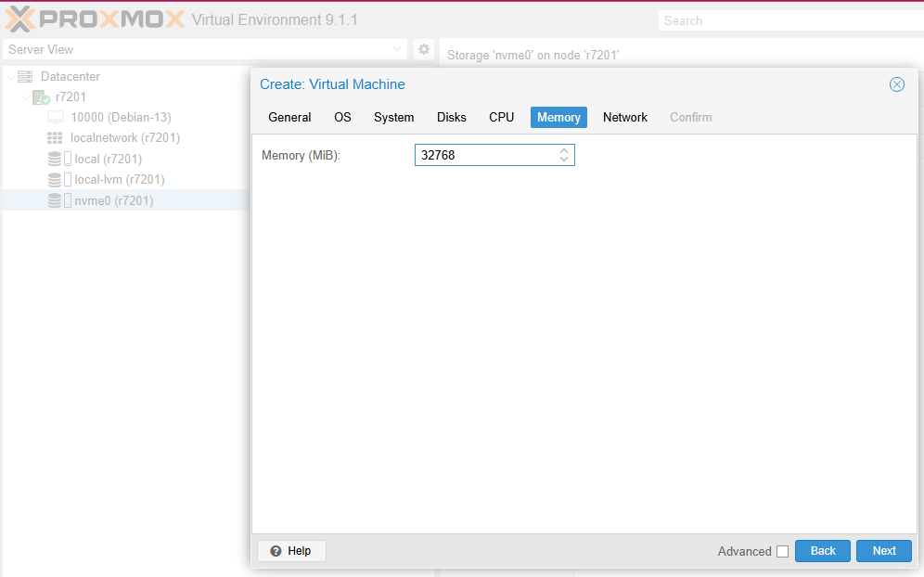Increase memory with the spinner up arrow
Viewport: 924px width, 577px height.
(563, 150)
